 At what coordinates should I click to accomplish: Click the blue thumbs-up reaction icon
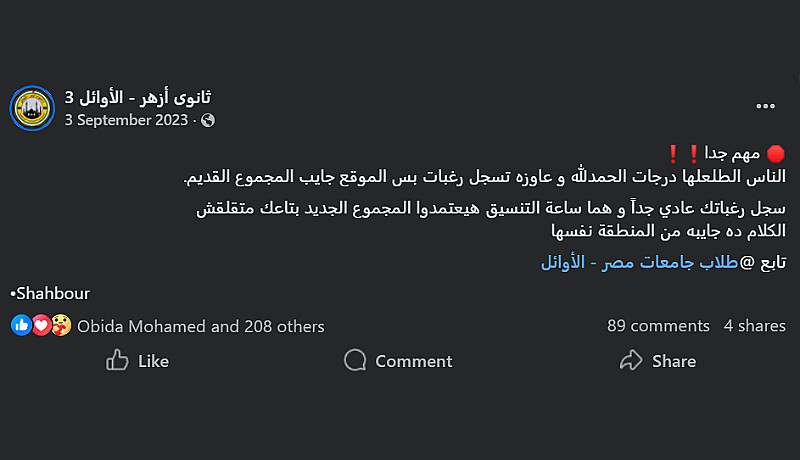click(20, 325)
